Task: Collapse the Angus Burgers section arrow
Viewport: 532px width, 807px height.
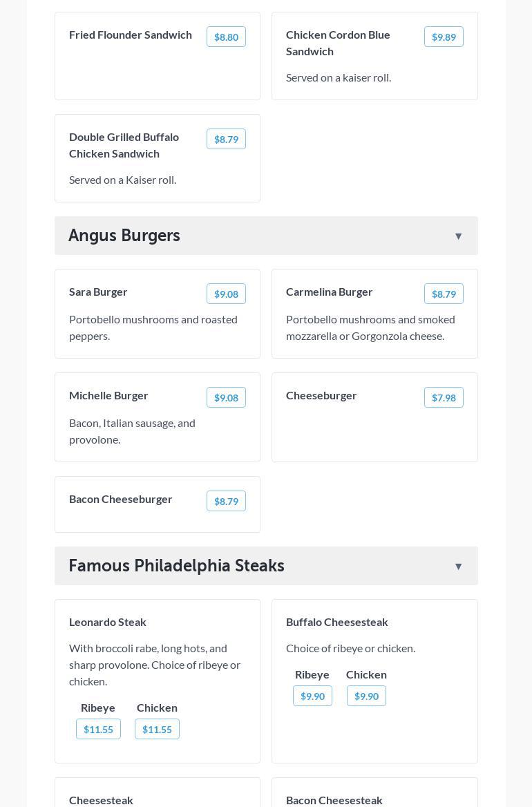Action: coord(458,236)
